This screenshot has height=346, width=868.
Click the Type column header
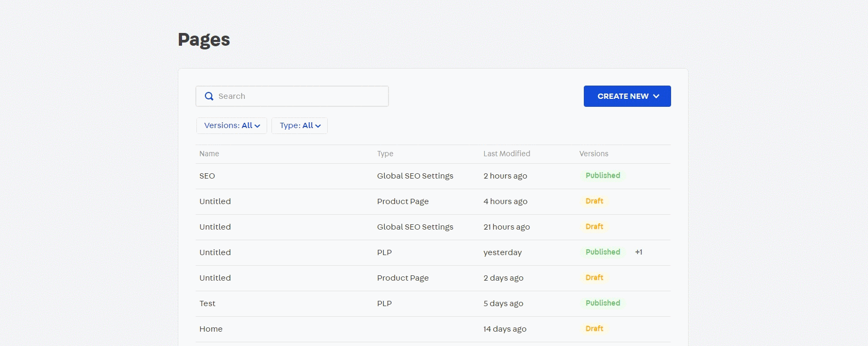point(385,154)
